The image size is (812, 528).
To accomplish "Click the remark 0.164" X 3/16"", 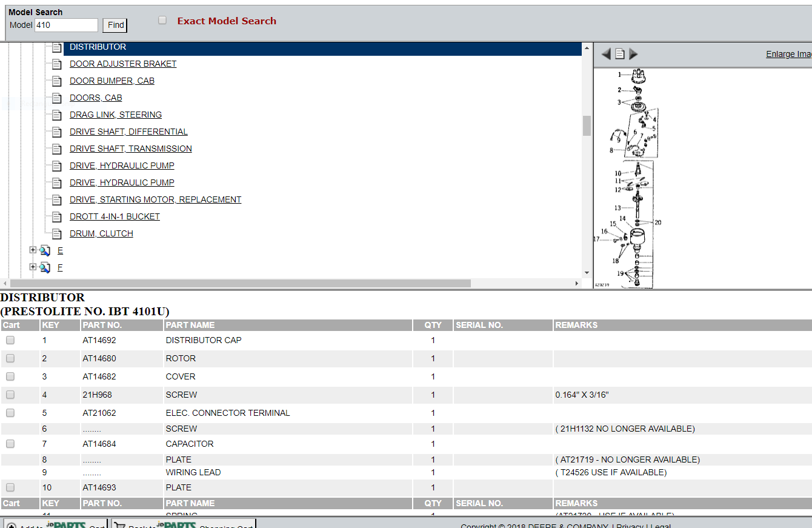I will click(x=582, y=395).
